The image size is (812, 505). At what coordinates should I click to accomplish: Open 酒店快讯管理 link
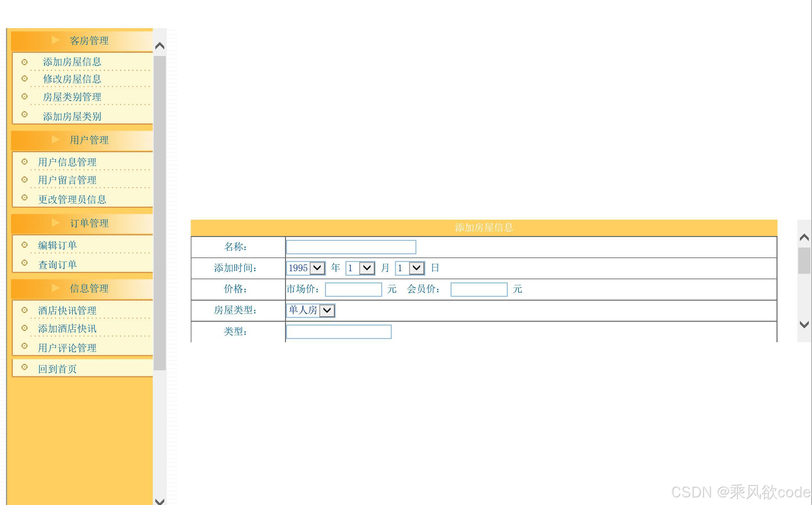coord(67,311)
